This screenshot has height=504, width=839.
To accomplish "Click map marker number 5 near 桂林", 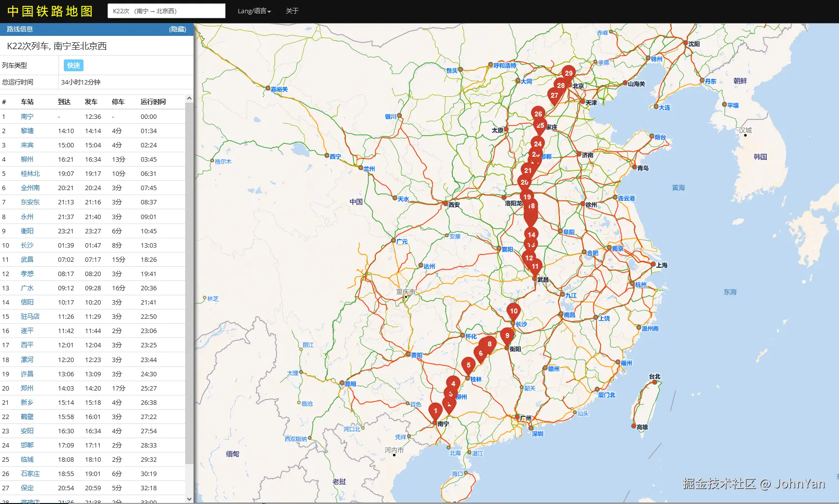I will coord(469,366).
